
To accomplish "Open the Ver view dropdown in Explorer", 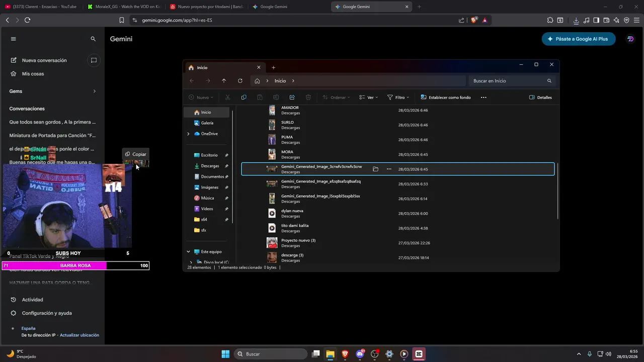I will tap(369, 98).
